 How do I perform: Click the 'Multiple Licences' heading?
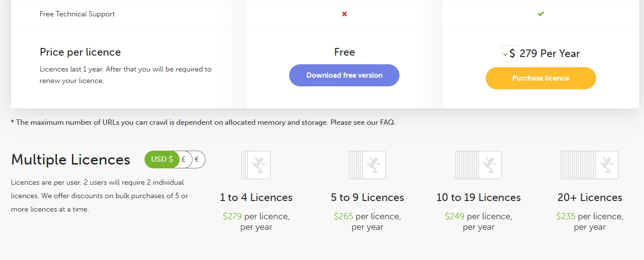coord(70,160)
